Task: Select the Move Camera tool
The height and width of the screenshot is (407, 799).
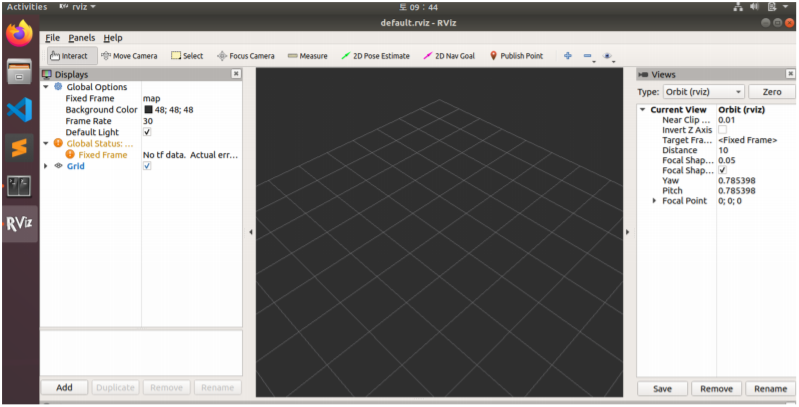Action: 129,56
